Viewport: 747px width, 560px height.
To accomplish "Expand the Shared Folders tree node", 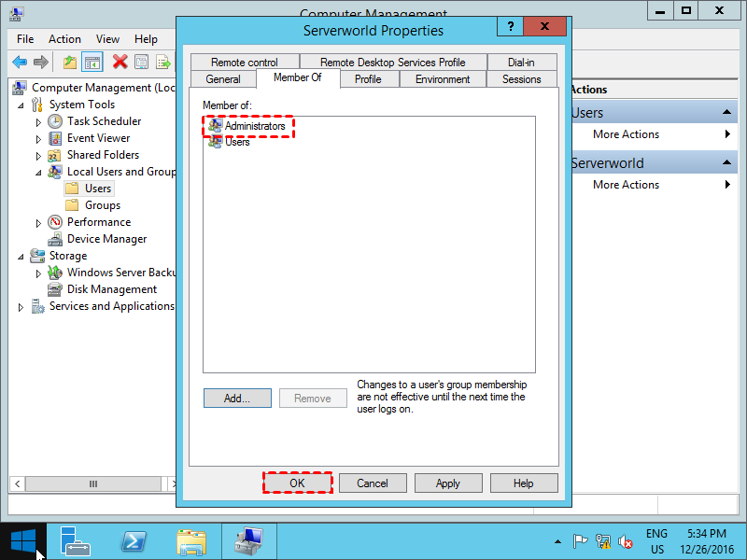I will [38, 156].
